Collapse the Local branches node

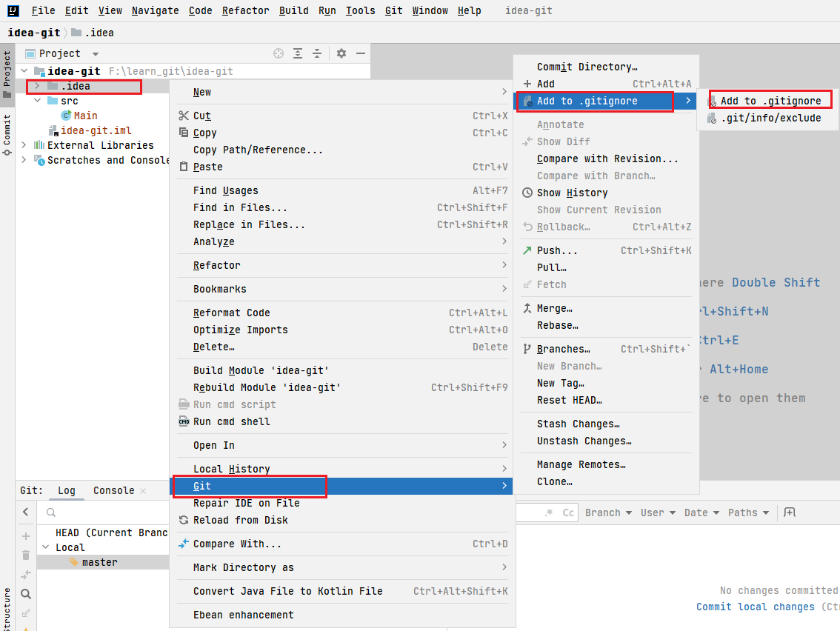[46, 547]
